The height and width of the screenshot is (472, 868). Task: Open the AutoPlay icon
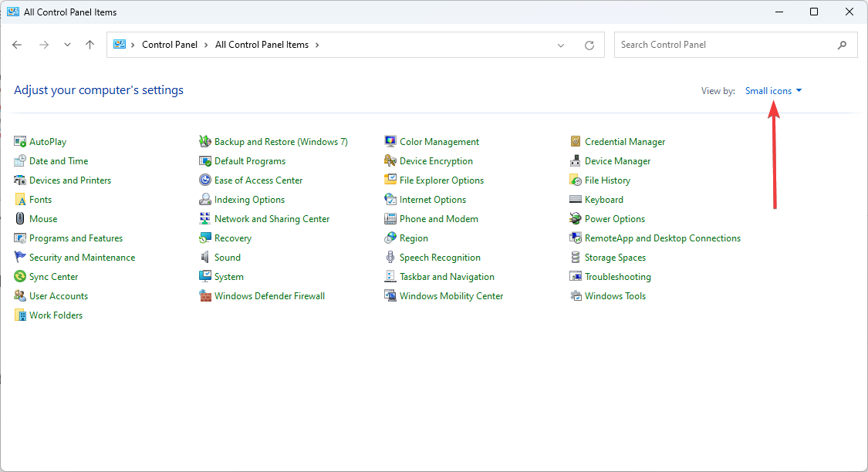tap(20, 142)
